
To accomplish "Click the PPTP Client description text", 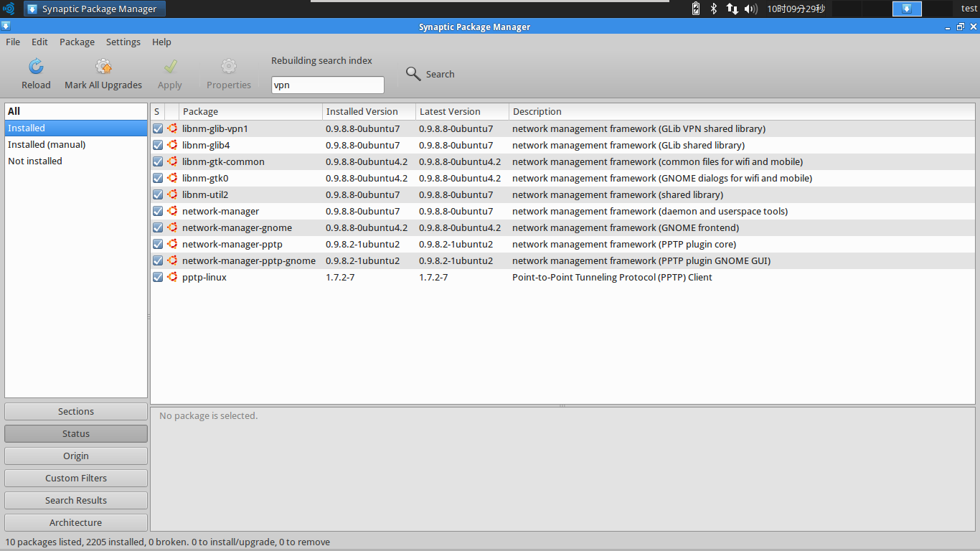I will (x=612, y=277).
